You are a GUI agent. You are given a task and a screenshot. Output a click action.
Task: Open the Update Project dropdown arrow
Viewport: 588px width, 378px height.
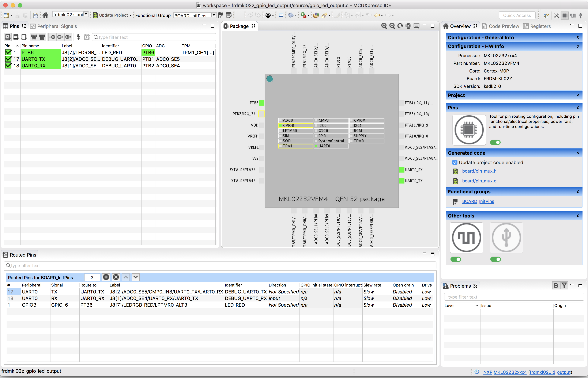tap(131, 16)
